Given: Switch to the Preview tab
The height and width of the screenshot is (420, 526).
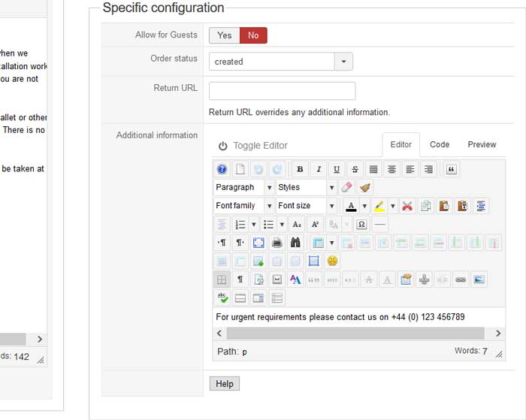Looking at the screenshot, I should 482,144.
